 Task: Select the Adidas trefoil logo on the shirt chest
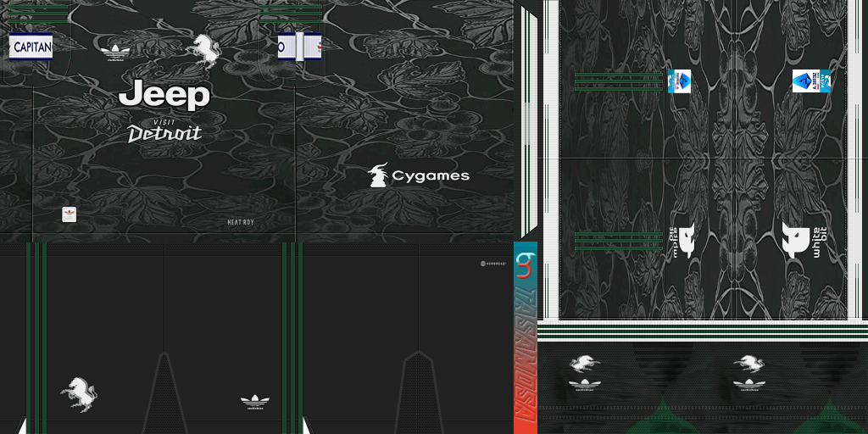click(x=115, y=53)
